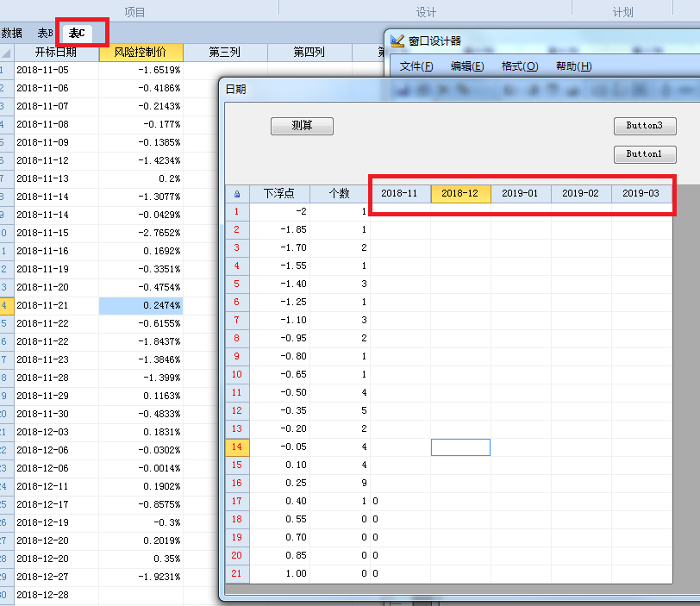Click the cell showing 0.35%

(x=141, y=559)
